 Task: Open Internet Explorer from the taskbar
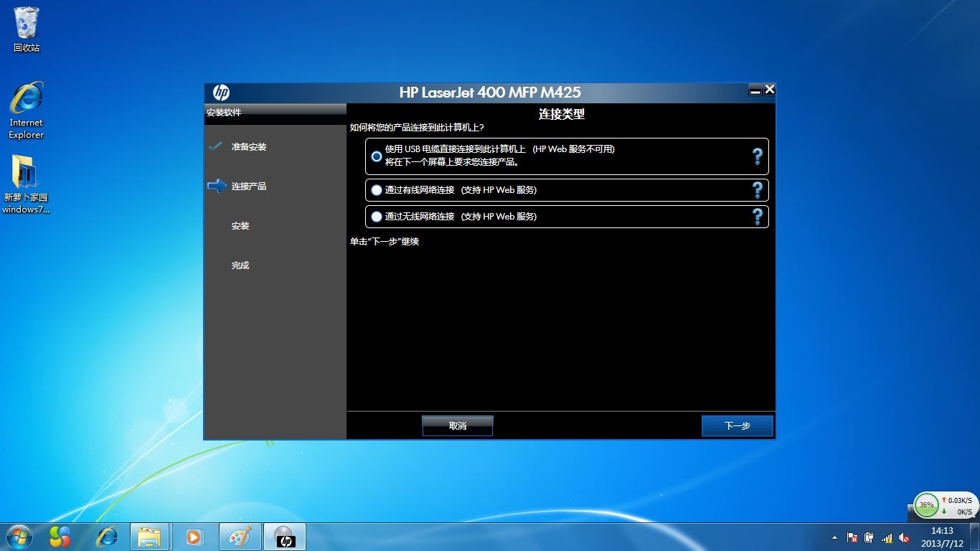click(x=107, y=536)
